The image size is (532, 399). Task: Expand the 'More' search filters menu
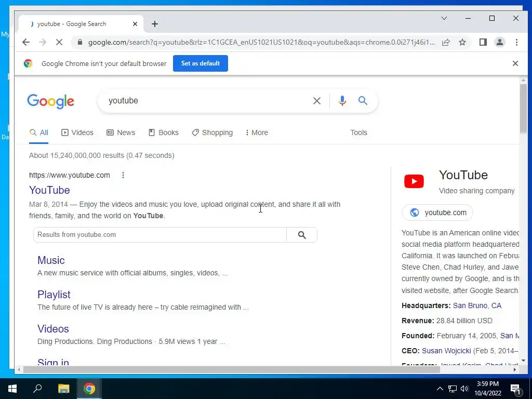pyautogui.click(x=257, y=132)
